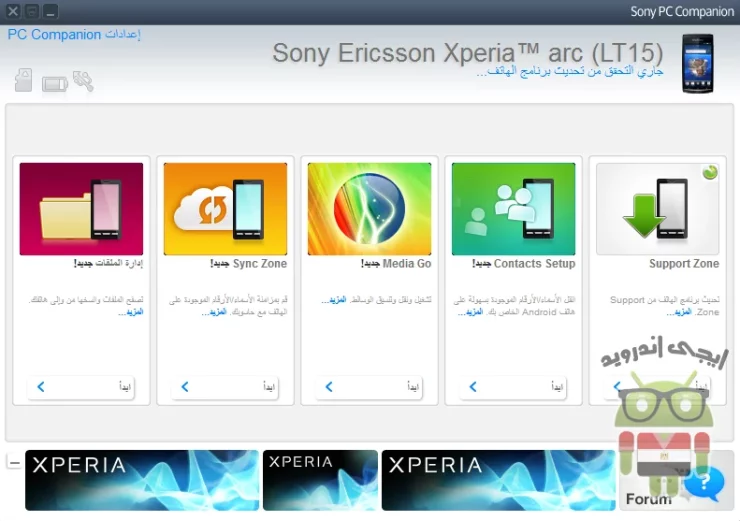Select the Contacts Setup tile image
Viewport: 740px width, 521px height.
(513, 209)
